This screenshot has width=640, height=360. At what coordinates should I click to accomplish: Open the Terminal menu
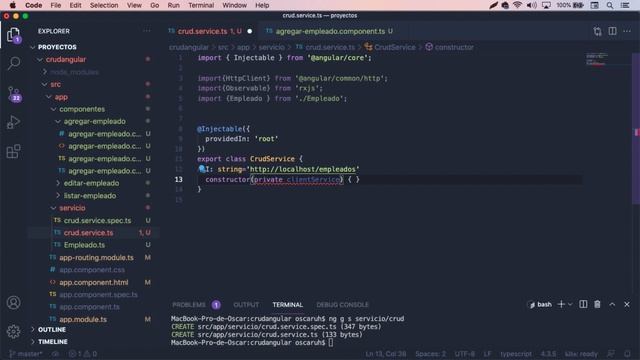pos(201,5)
